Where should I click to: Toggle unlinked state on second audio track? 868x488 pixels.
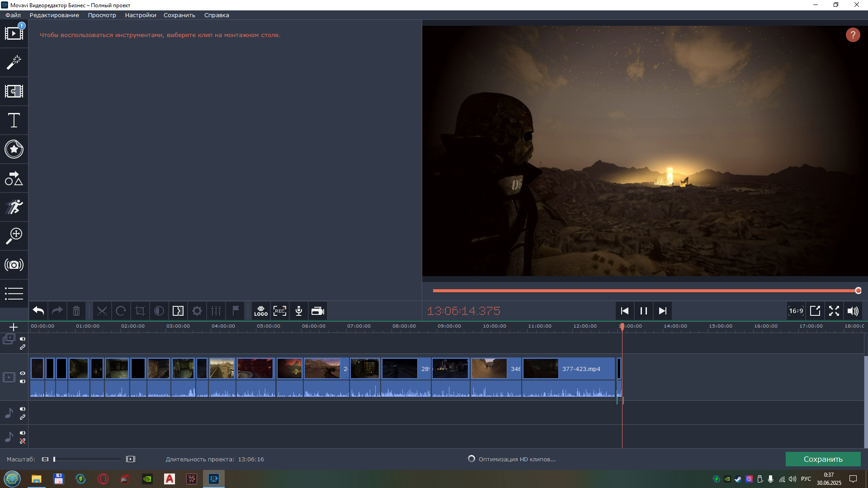tap(23, 441)
